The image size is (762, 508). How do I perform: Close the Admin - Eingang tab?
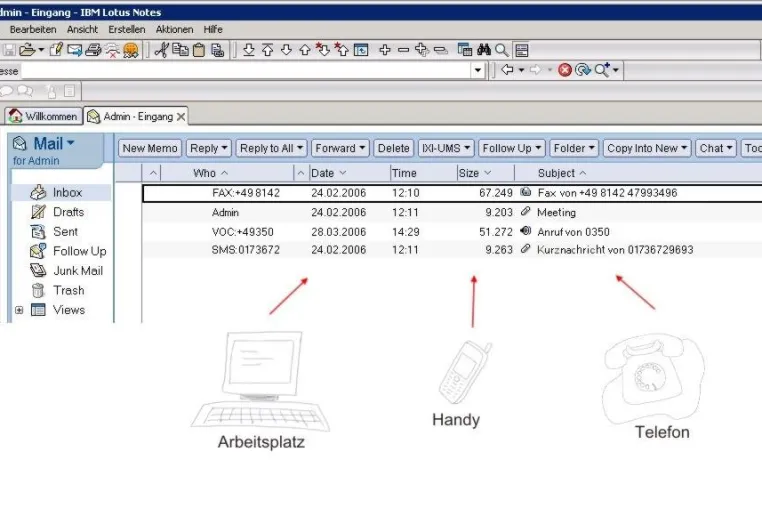tap(181, 117)
